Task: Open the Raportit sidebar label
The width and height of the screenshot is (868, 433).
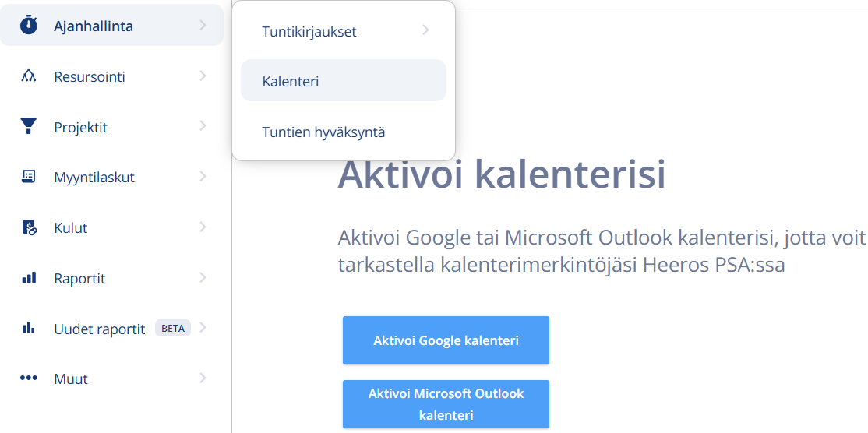Action: tap(79, 278)
